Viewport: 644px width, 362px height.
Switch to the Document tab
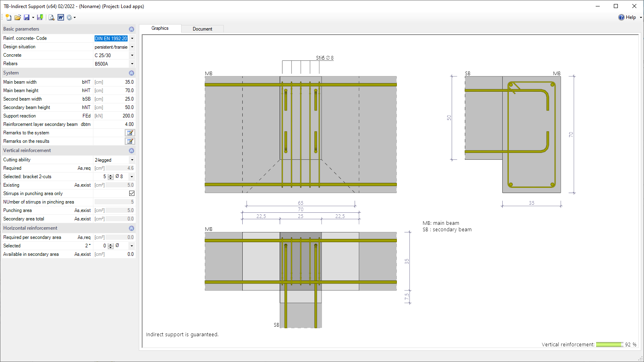[202, 29]
